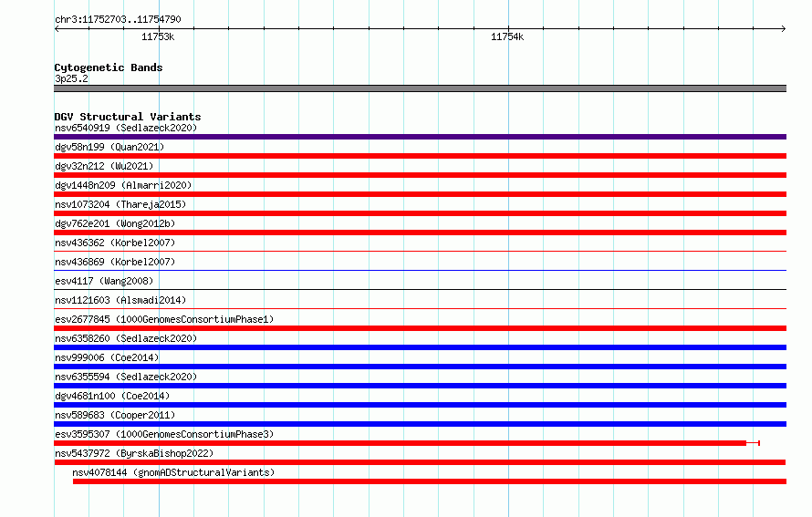Select the red dgv32n212 feature bar

pos(420,175)
